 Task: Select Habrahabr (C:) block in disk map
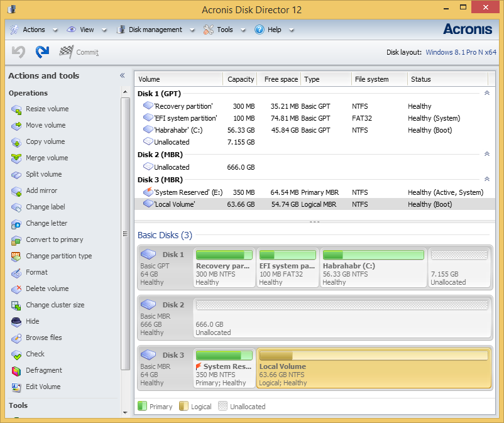(373, 268)
